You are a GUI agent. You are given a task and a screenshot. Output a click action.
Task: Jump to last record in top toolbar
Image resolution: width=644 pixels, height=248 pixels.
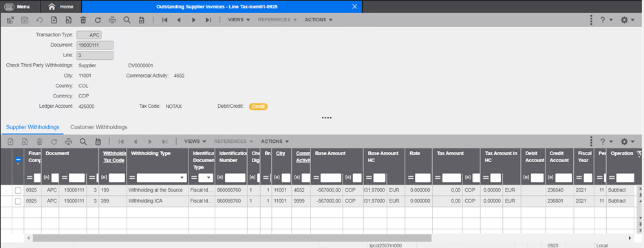click(x=208, y=20)
